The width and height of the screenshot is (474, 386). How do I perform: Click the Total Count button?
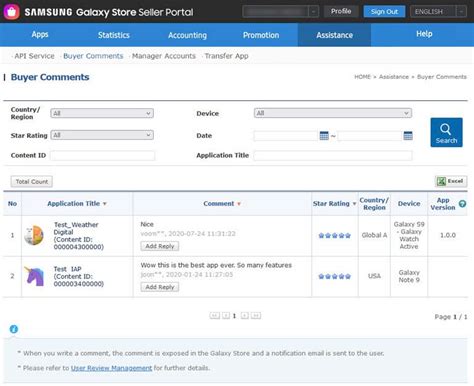tap(32, 182)
